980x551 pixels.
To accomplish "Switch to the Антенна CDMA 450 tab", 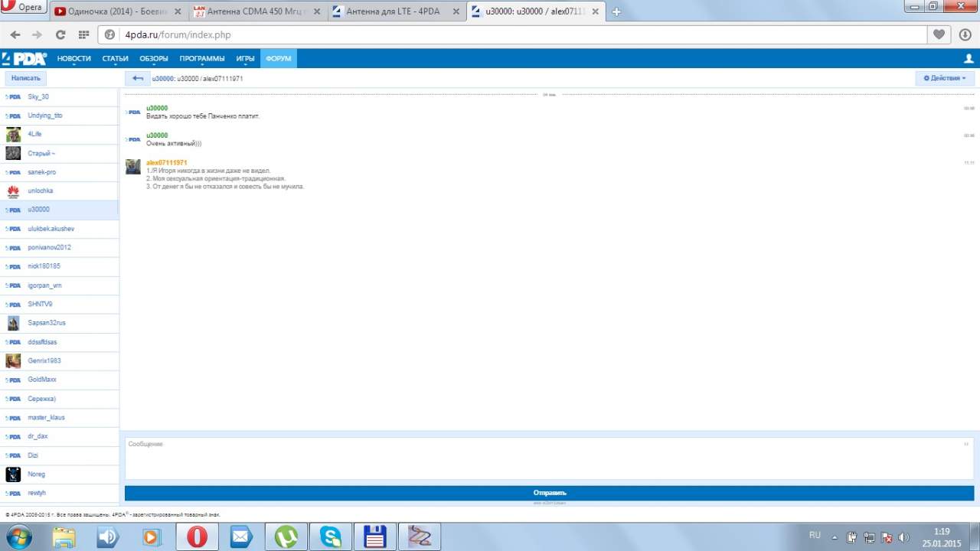I will point(257,11).
